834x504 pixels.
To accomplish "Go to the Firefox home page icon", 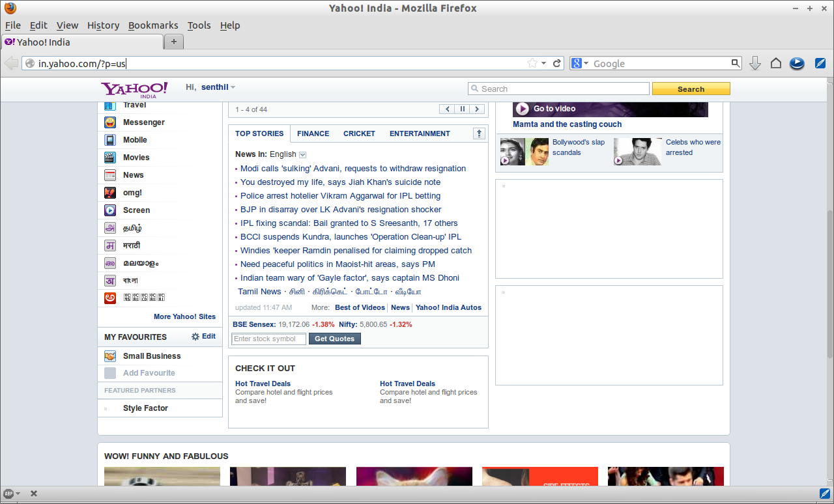I will point(776,63).
